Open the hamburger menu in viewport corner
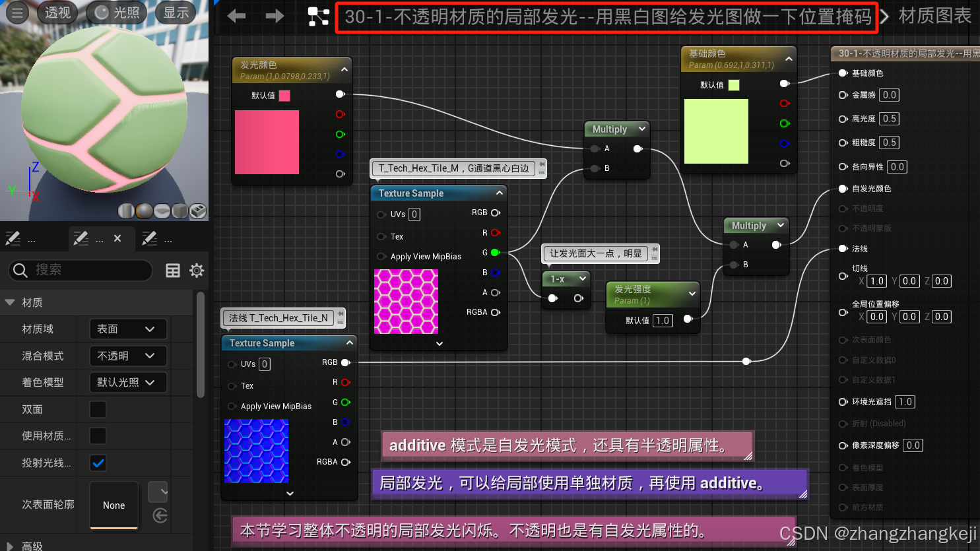The image size is (980, 551). [18, 13]
